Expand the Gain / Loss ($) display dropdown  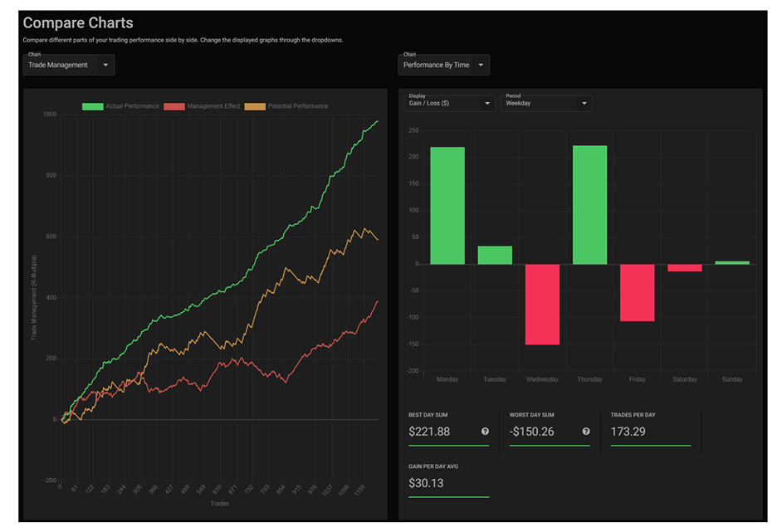(x=449, y=103)
